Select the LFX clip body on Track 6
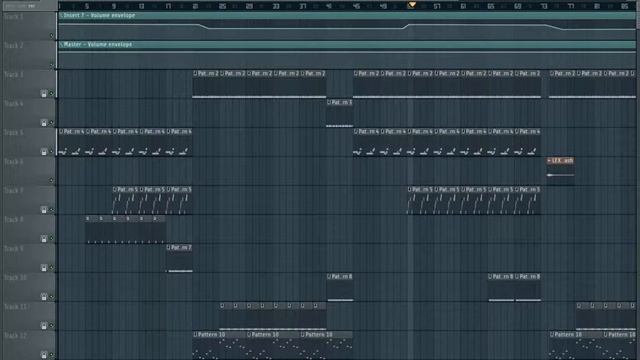The height and width of the screenshot is (360, 640). pyautogui.click(x=560, y=174)
